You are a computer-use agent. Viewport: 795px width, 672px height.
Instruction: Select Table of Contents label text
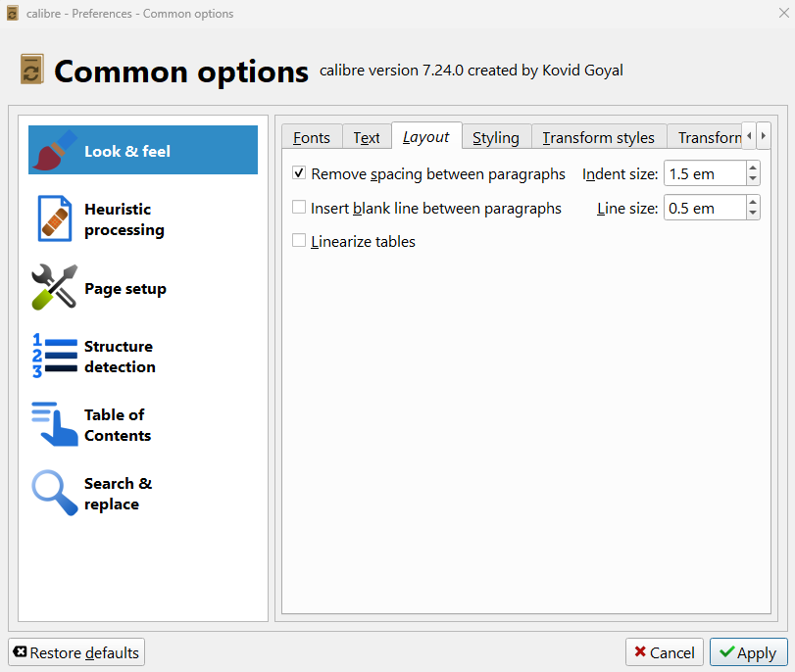pos(118,425)
